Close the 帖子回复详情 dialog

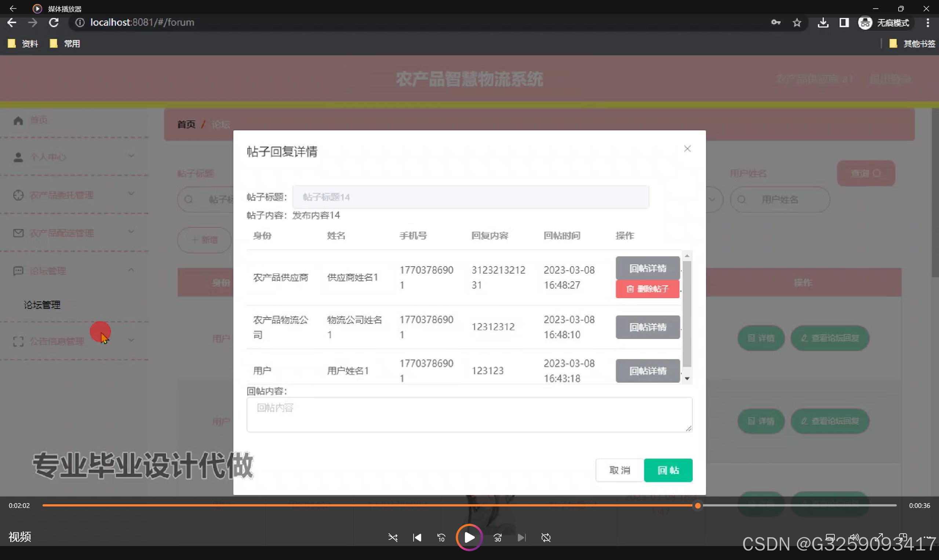(x=687, y=149)
